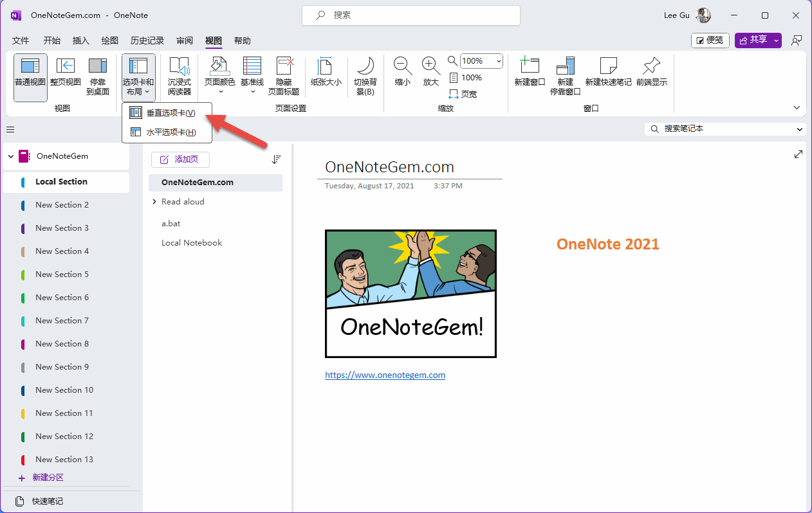Switch to Normal View (普通视图)
Screen dimensions: 812x513
click(30, 78)
